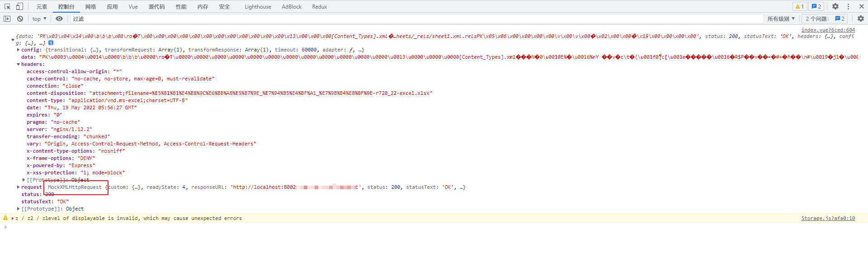868x276 pixels.
Task: Open the 安全 tab
Action: [225, 6]
